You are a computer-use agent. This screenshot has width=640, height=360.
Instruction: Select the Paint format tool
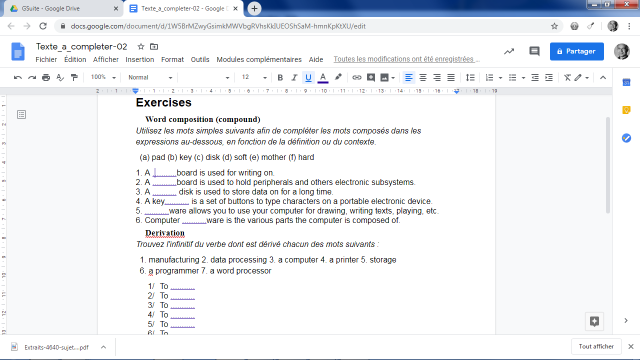click(74, 78)
